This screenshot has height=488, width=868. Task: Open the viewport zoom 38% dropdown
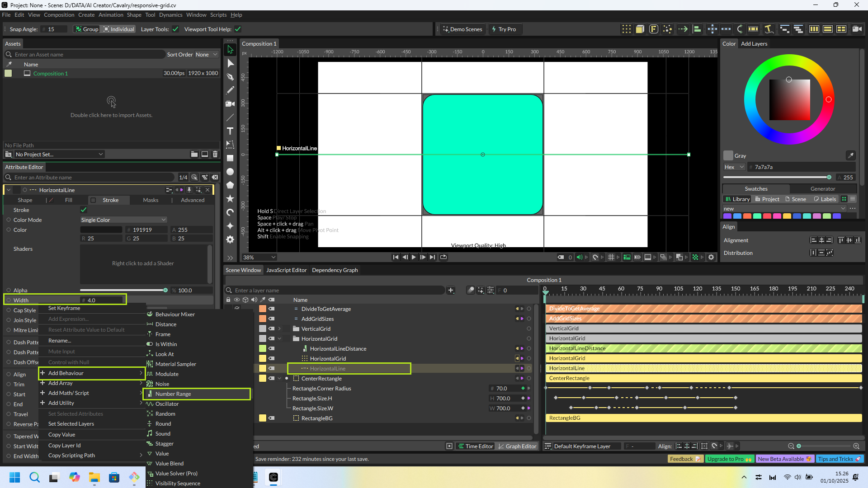click(259, 257)
